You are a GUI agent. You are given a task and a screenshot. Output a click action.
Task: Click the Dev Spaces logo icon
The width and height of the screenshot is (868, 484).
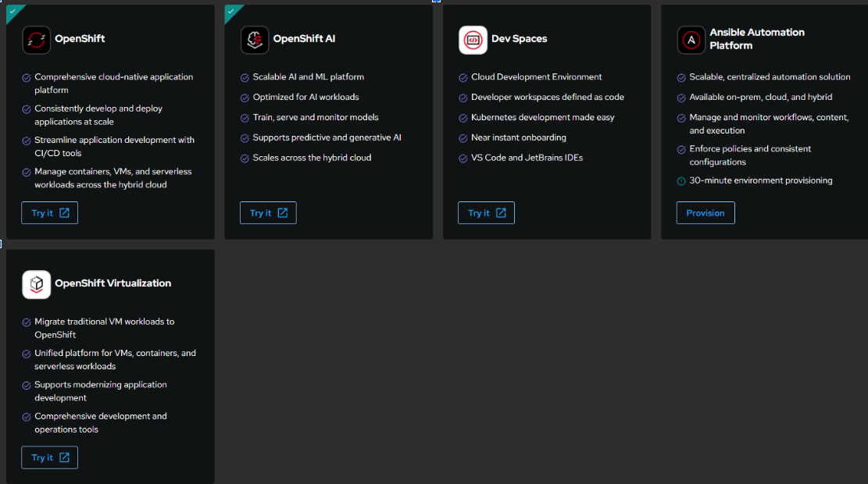[473, 40]
